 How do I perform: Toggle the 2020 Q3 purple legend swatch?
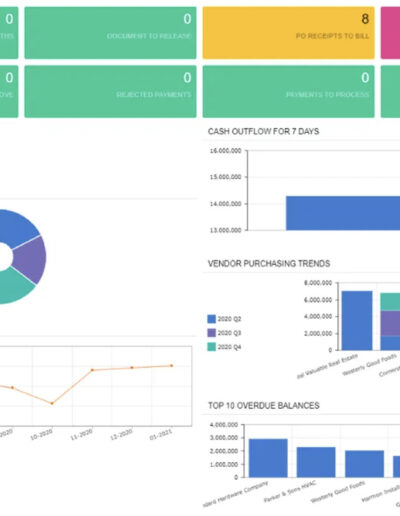tap(212, 333)
